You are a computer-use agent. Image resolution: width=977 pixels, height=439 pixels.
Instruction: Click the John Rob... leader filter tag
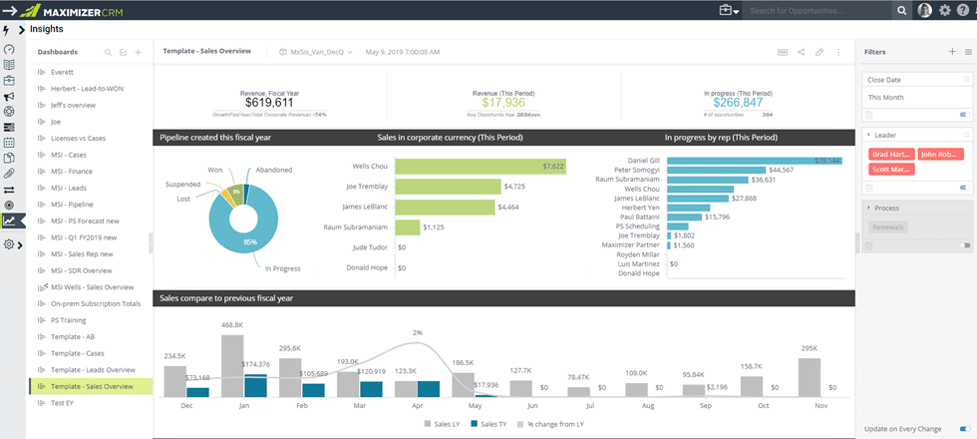click(941, 154)
